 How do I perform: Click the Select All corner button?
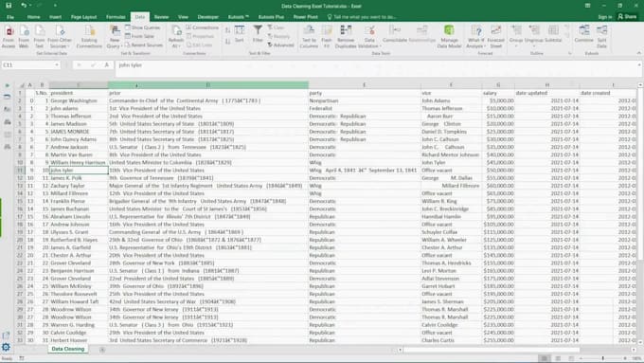(x=22, y=85)
